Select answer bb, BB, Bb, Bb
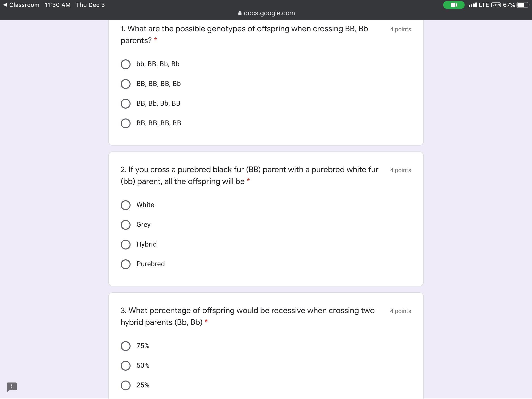Screen dimensions: 532x399 click(126, 64)
